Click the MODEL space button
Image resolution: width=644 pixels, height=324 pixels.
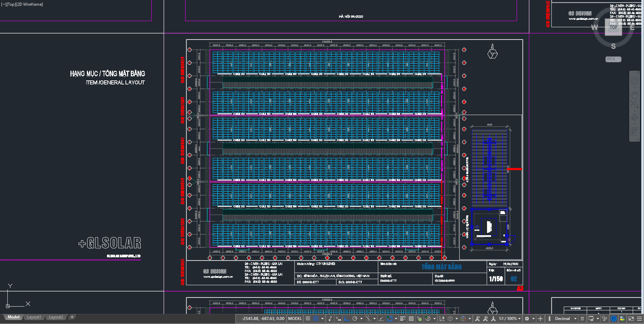pos(295,319)
